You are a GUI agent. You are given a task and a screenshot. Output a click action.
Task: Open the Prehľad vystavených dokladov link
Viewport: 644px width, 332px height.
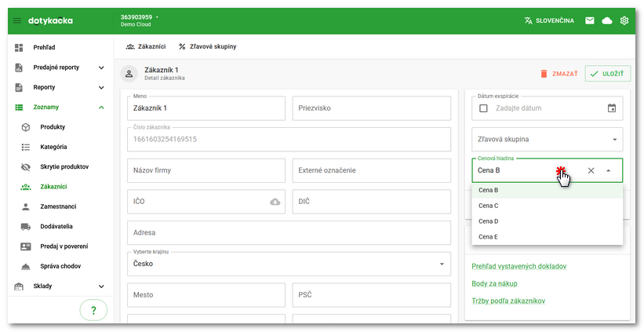click(x=518, y=266)
